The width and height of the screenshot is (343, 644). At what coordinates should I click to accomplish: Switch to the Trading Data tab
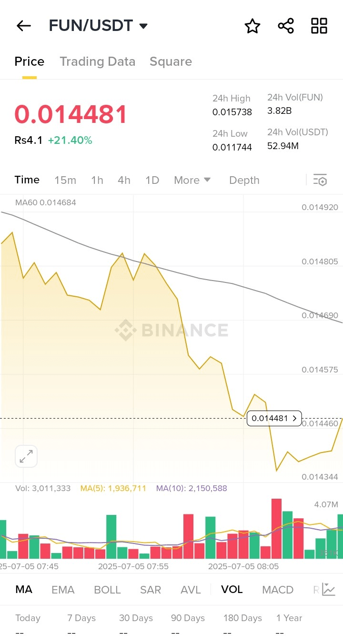97,61
